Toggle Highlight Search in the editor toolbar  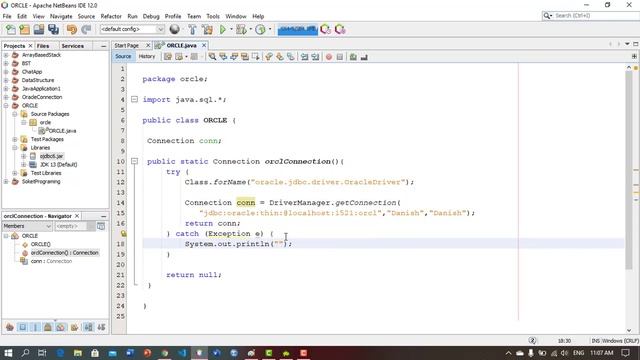(244, 57)
